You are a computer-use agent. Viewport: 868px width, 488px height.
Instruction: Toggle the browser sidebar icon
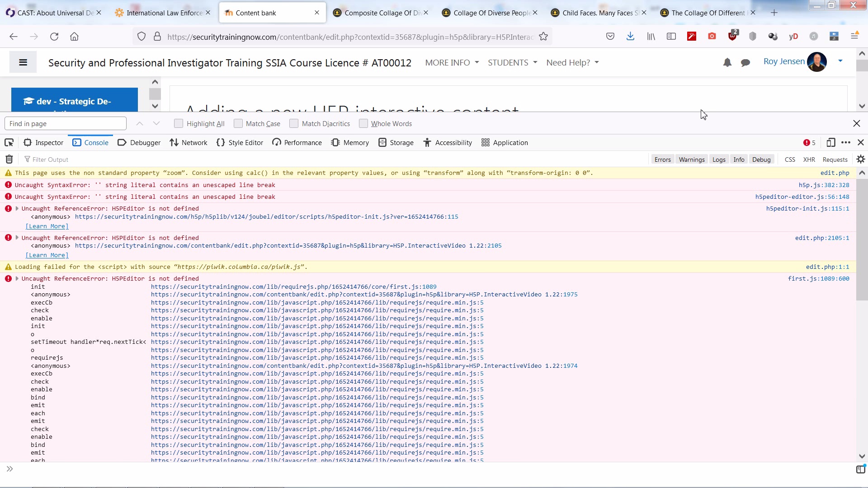click(671, 37)
